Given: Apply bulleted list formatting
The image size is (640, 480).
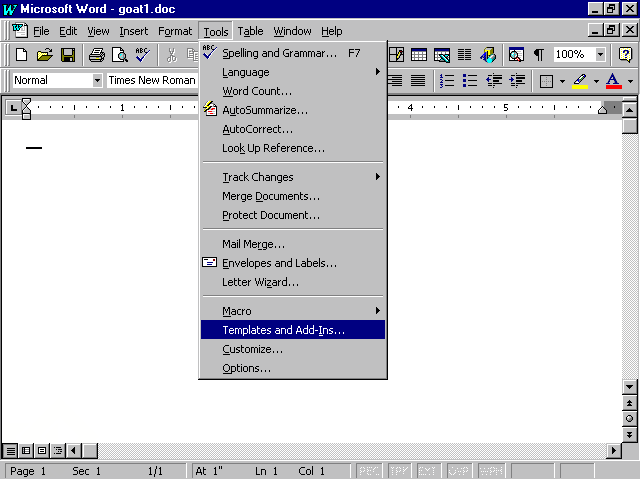Looking at the screenshot, I should 470,80.
